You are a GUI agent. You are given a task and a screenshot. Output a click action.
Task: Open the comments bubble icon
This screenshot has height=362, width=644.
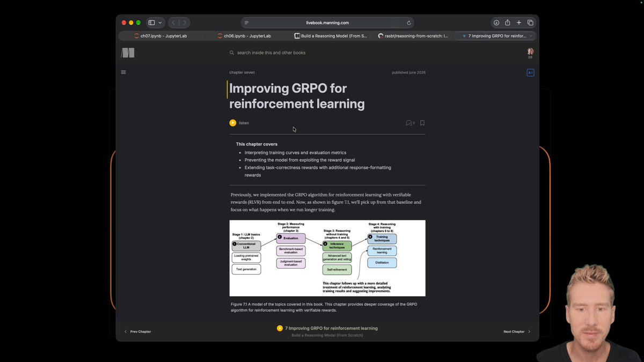[409, 123]
